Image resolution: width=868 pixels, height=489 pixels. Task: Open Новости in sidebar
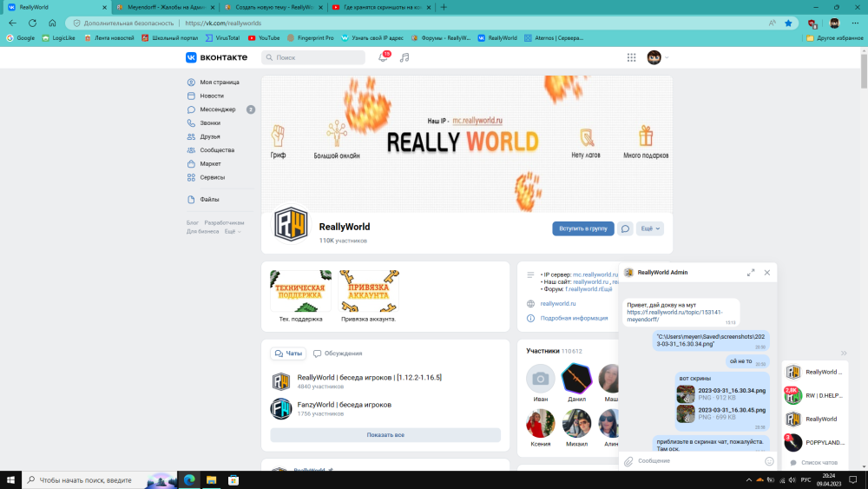click(x=212, y=96)
